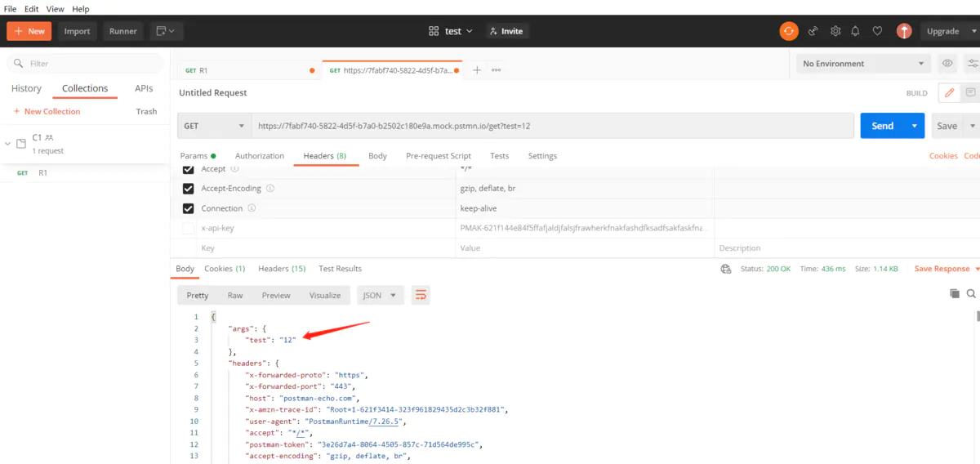Click the C1 collection folder icon
Image resolution: width=980 pixels, height=464 pixels.
(21, 144)
